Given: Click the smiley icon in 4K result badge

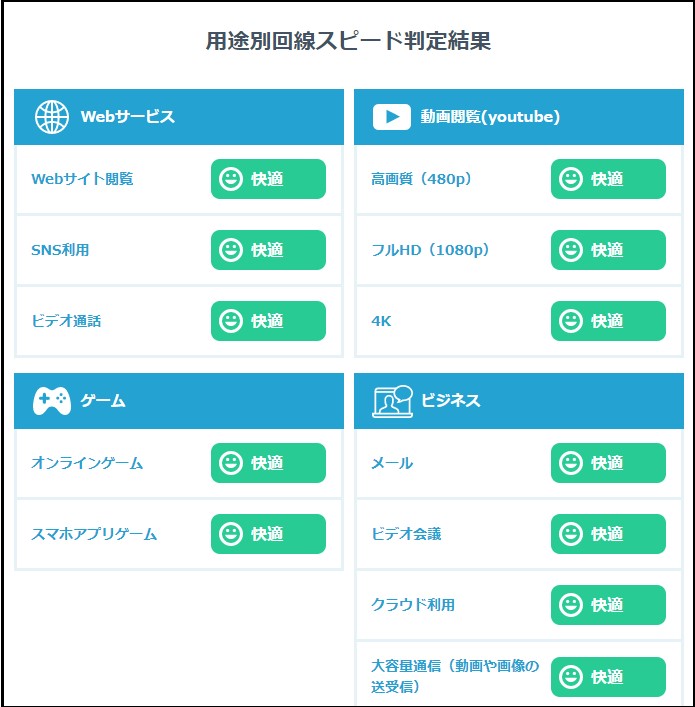Looking at the screenshot, I should (x=571, y=321).
